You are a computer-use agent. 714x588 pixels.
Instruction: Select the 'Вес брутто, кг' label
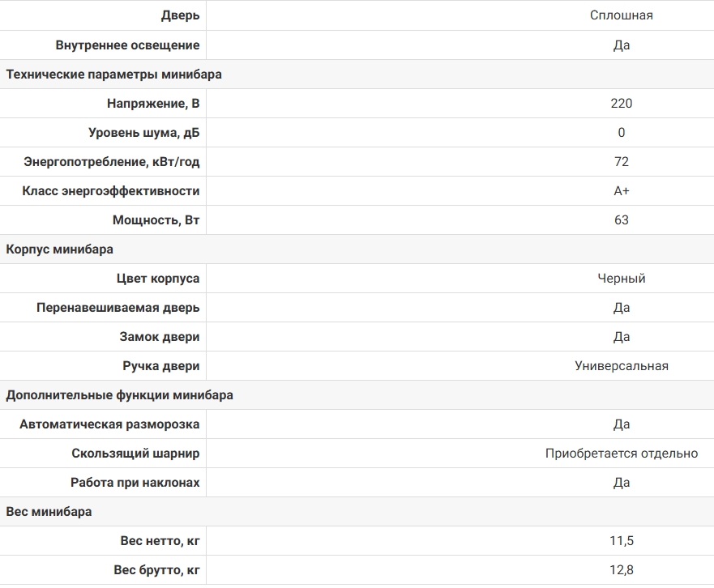click(156, 570)
